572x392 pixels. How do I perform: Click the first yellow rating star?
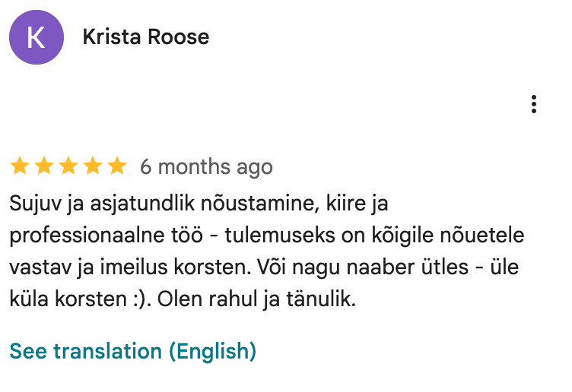(x=21, y=166)
